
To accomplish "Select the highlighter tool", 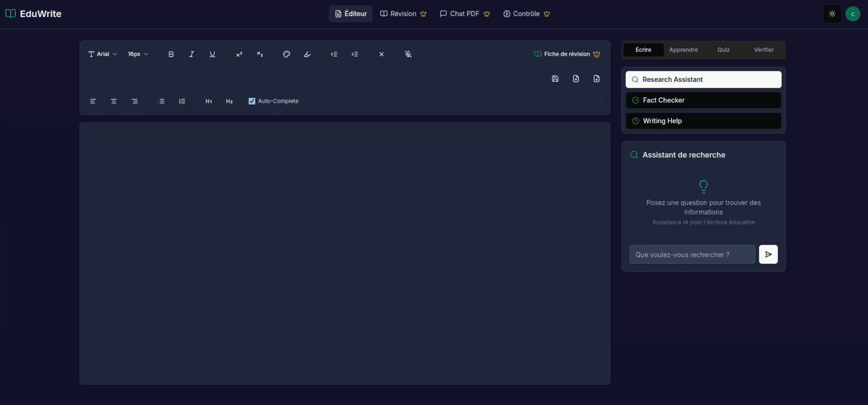I will 307,54.
